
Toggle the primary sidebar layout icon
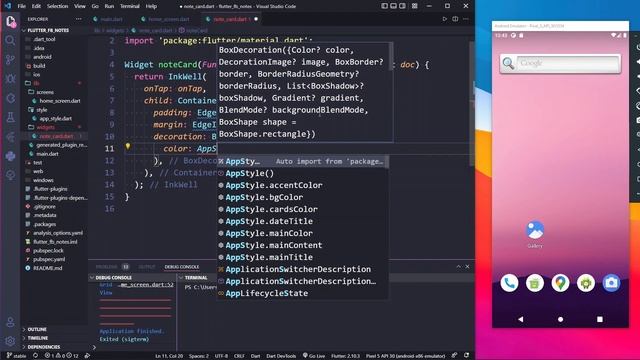tap(384, 6)
